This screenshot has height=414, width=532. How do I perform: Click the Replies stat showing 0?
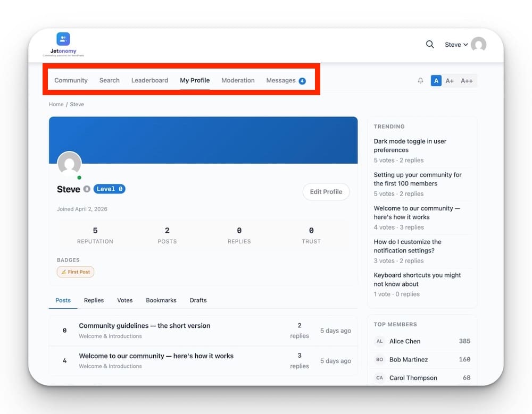pos(239,231)
